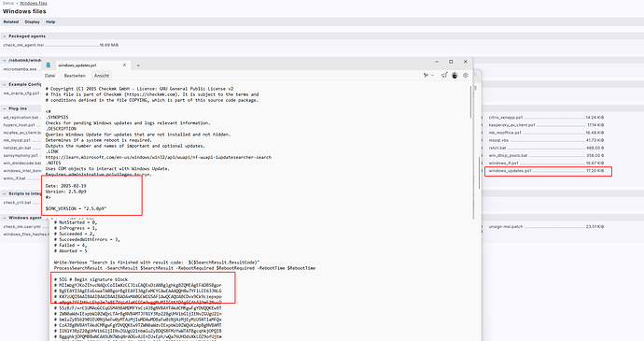The height and width of the screenshot is (341, 644).
Task: Click the '$CMK_VERSION = "2.5.0p9"' line
Action: (x=76, y=208)
